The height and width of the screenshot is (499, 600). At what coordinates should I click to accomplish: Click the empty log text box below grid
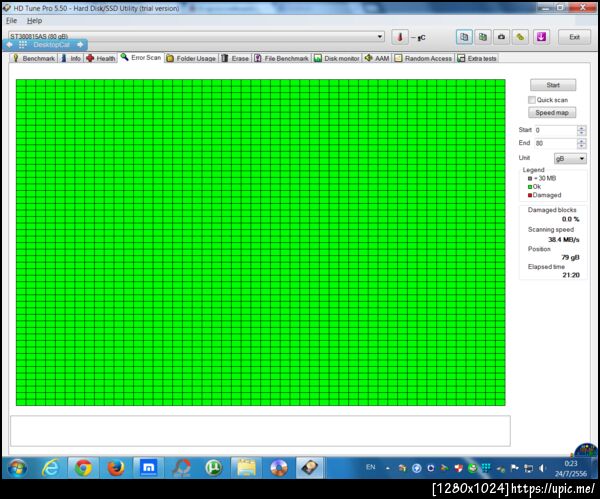click(x=260, y=431)
